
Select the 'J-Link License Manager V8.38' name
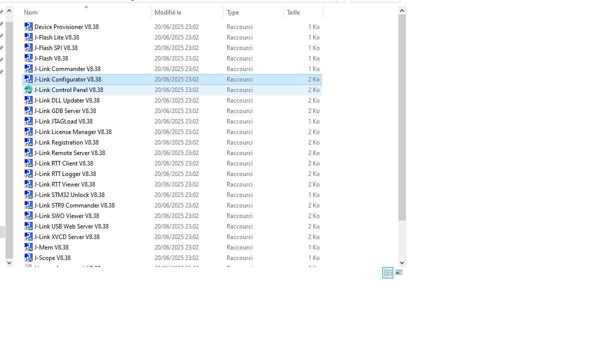pyautogui.click(x=73, y=132)
